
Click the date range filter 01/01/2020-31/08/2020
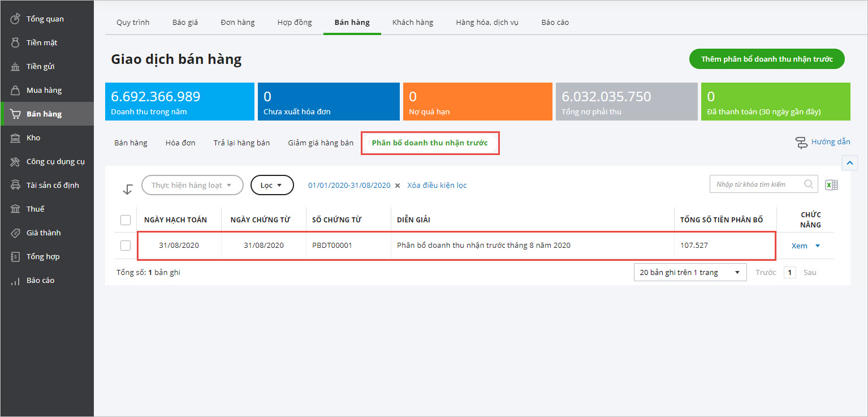[x=349, y=186]
